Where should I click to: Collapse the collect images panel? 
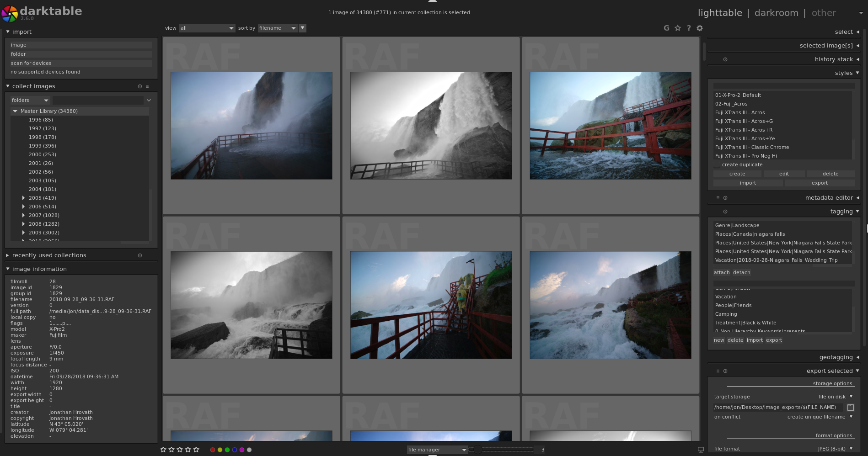click(x=8, y=86)
